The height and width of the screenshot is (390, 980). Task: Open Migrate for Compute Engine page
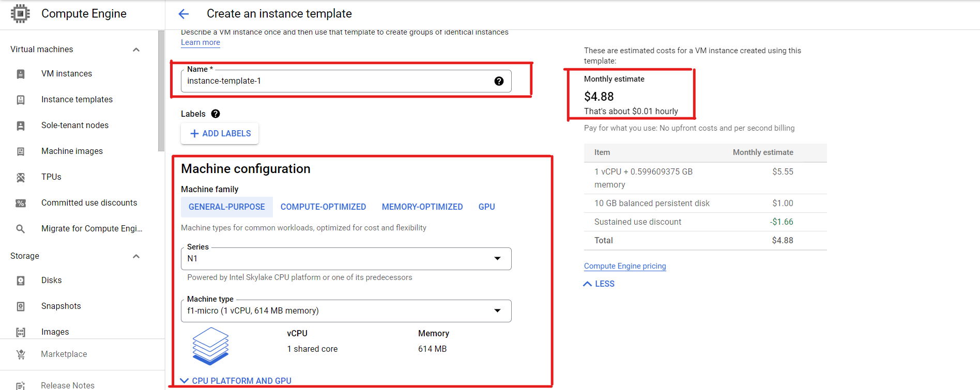(92, 229)
